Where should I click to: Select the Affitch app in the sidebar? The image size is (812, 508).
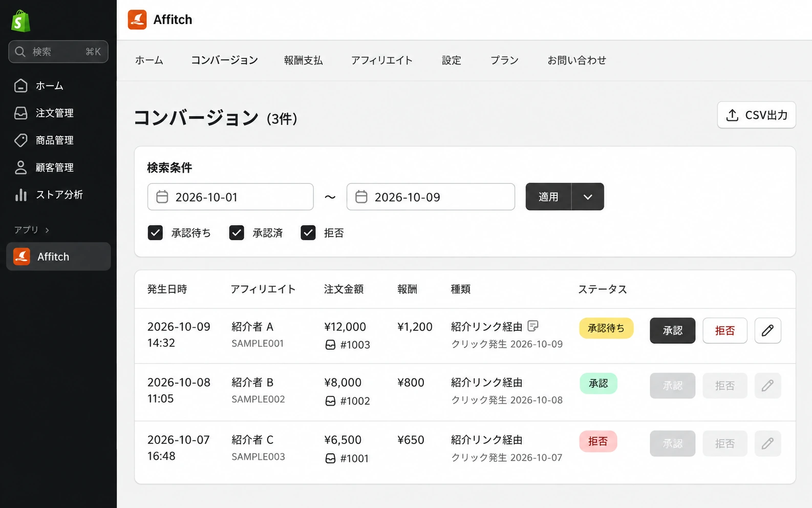58,257
